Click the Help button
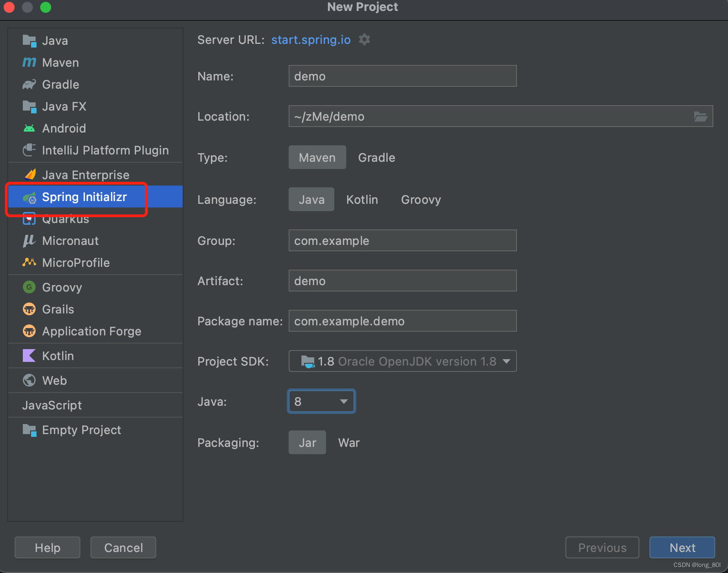This screenshot has height=573, width=728. tap(47, 547)
